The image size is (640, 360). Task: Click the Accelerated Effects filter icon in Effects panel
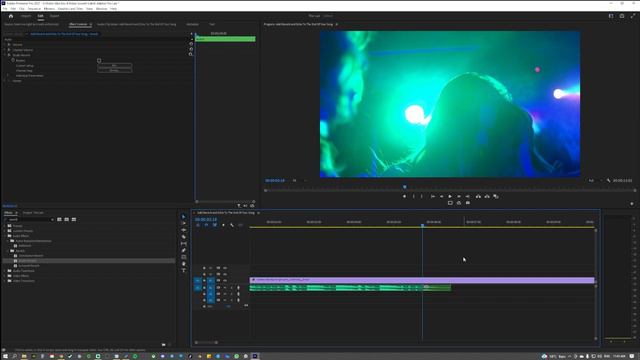tap(59, 219)
